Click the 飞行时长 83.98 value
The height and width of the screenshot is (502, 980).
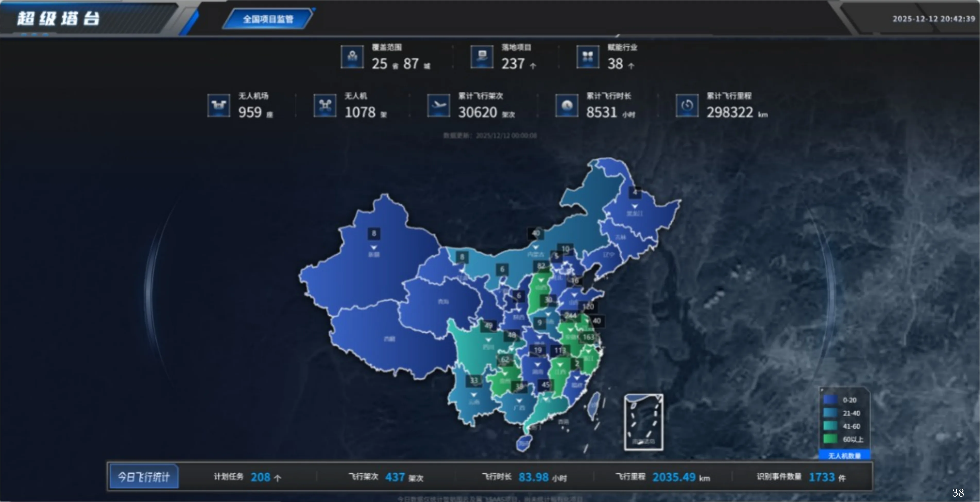click(x=533, y=477)
